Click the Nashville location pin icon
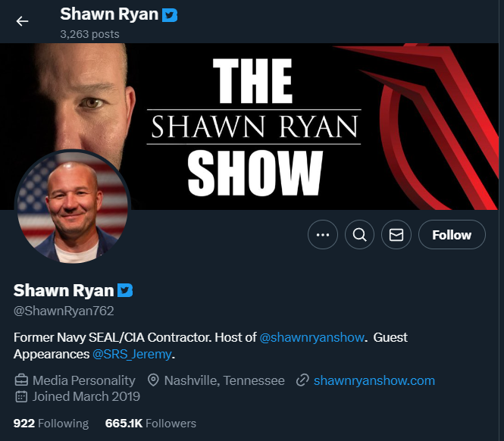 click(153, 380)
